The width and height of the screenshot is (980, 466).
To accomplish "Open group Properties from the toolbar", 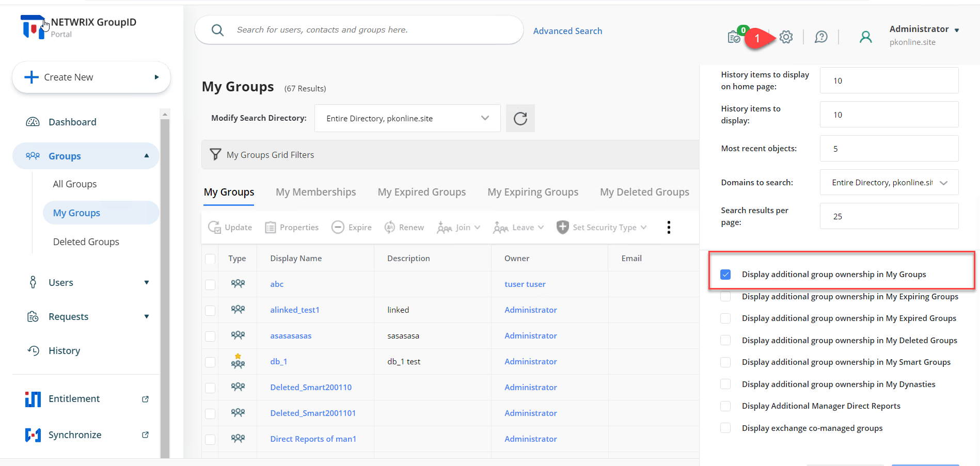I will (x=271, y=227).
